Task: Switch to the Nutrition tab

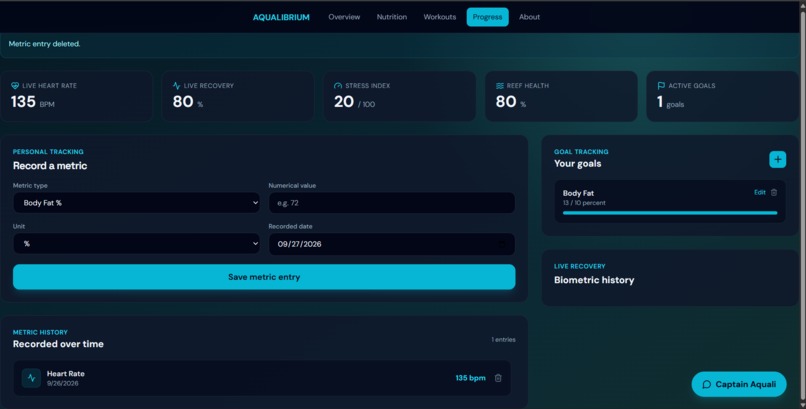Action: point(392,17)
